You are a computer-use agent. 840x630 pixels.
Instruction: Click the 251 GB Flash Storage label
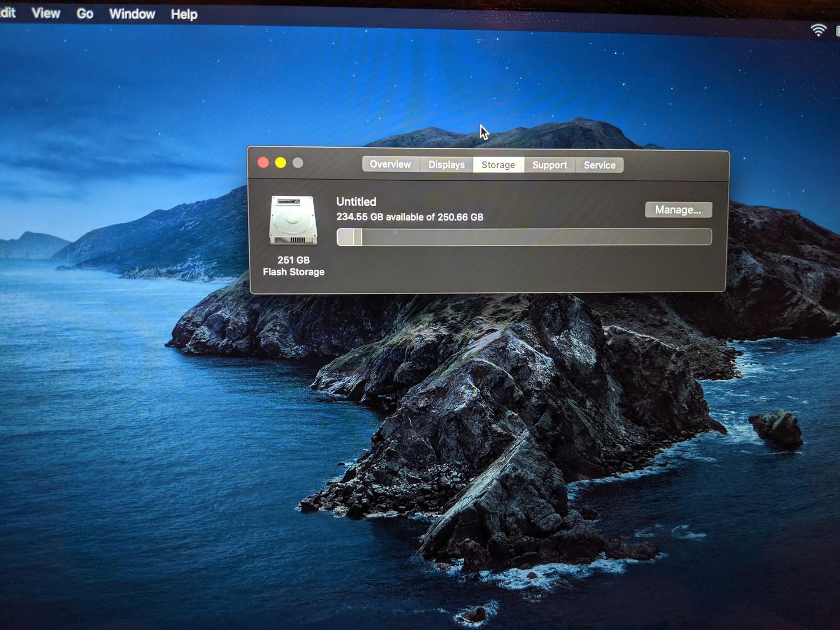pos(293,266)
